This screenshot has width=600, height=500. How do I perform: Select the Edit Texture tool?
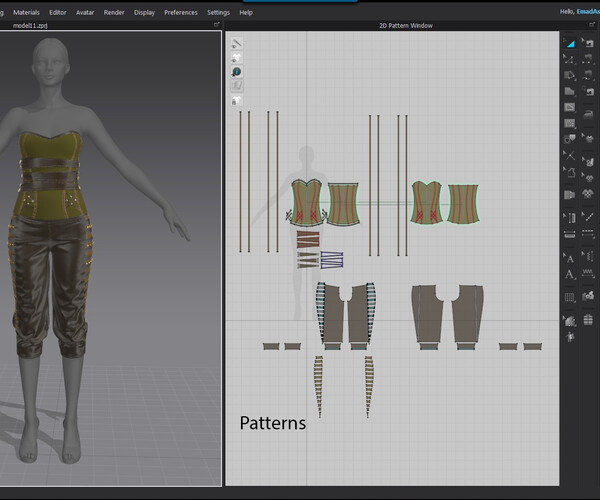[x=569, y=321]
